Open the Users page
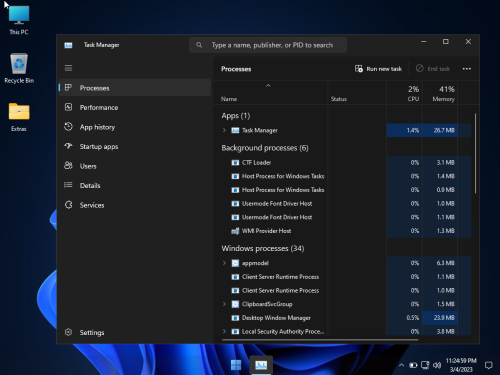Image resolution: width=500 pixels, height=375 pixels. [135, 166]
